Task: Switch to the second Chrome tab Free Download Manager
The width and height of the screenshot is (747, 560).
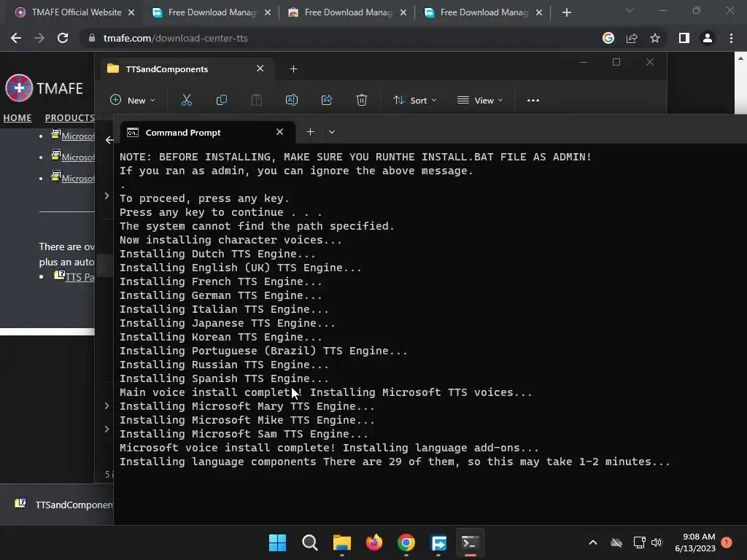Action: click(x=212, y=12)
